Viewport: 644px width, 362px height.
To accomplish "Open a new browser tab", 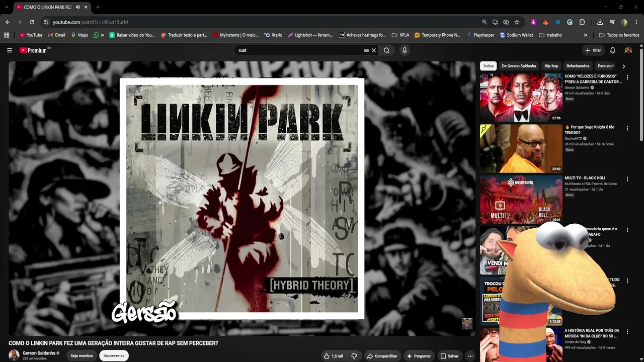I will (98, 7).
